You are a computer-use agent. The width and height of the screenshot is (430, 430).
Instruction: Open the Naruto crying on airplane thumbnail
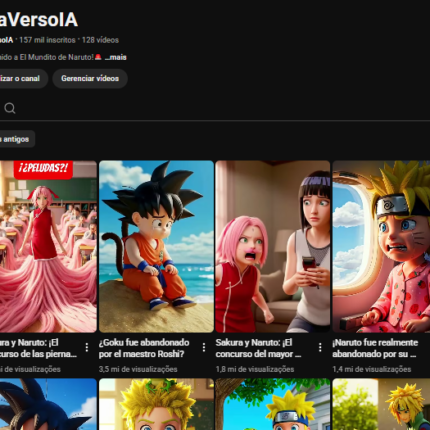click(x=381, y=247)
